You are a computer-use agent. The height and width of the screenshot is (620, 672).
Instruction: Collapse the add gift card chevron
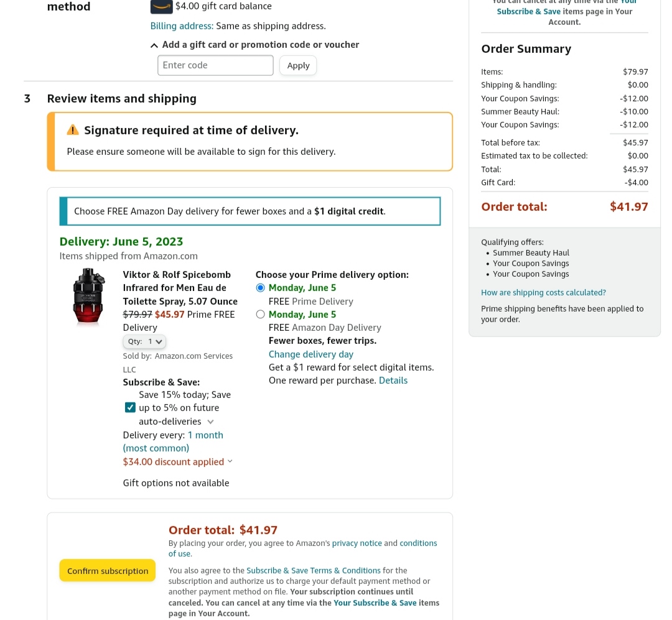[154, 45]
